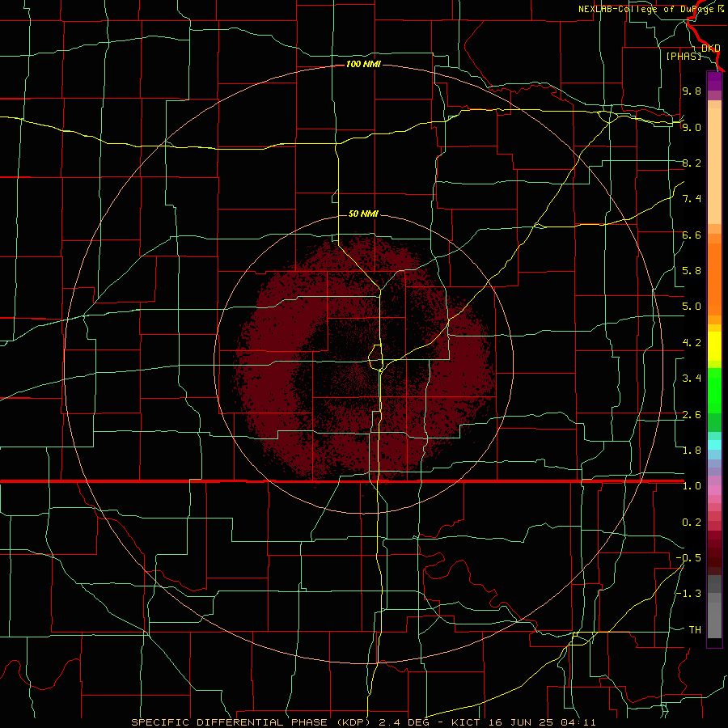Screen dimensions: 728x728
Task: Click the [PHAS] legend unit label
Action: tap(684, 56)
